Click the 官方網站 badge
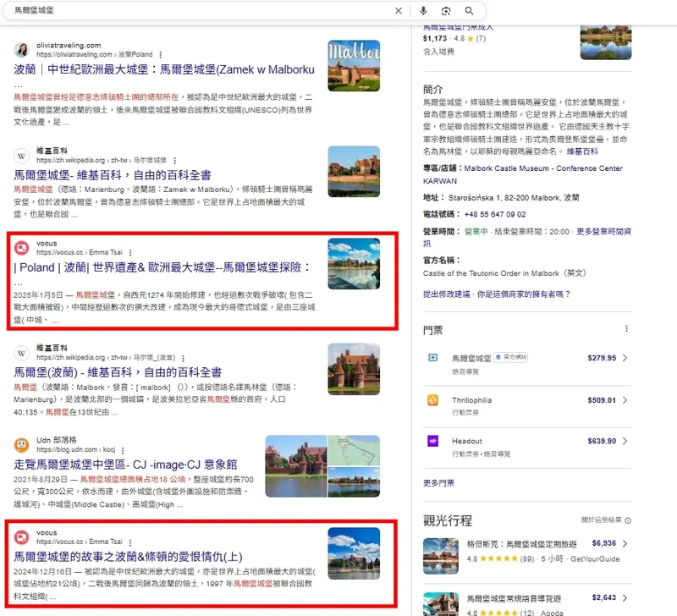Screen dimensions: 677x616 (511, 357)
